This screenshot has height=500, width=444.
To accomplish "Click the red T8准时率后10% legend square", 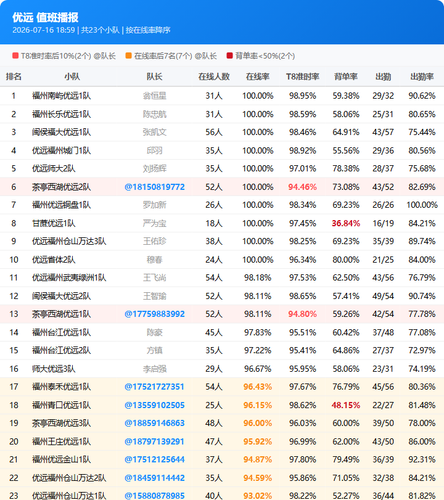I will tap(15, 56).
